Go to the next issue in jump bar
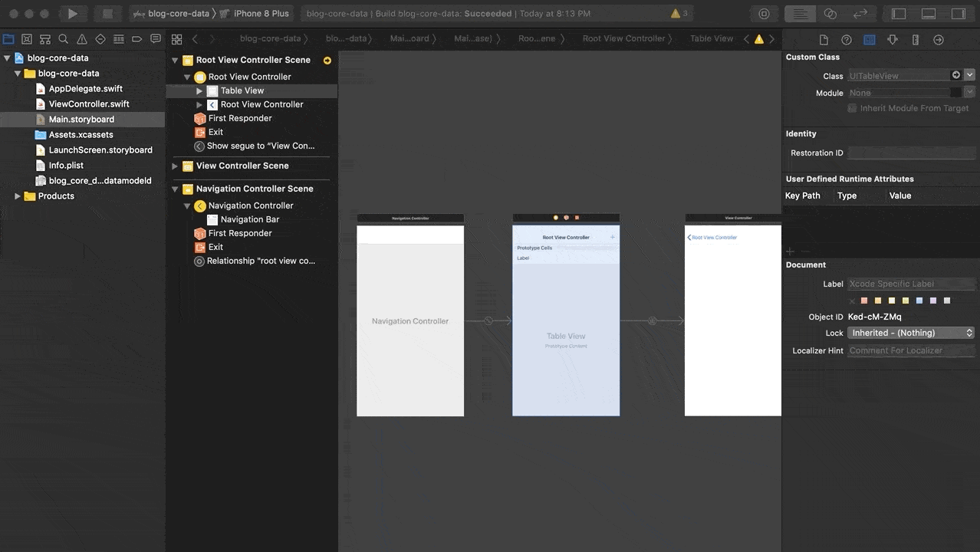 click(x=771, y=39)
